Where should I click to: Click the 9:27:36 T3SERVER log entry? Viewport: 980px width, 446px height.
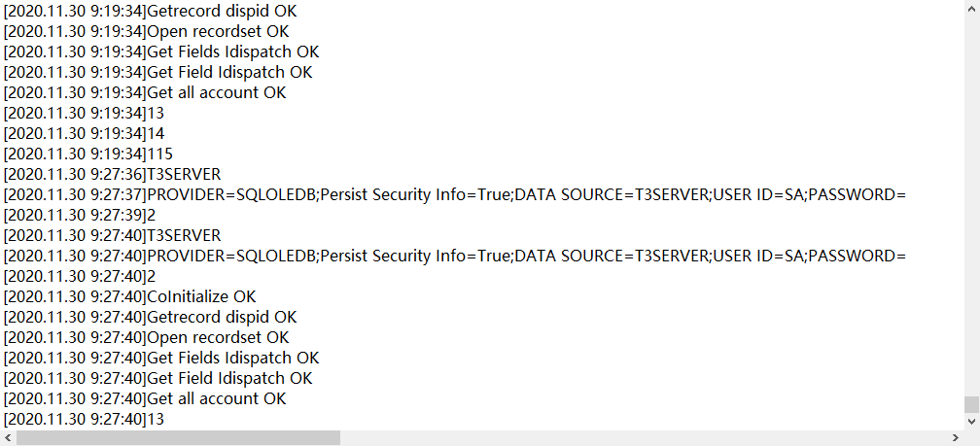click(112, 174)
